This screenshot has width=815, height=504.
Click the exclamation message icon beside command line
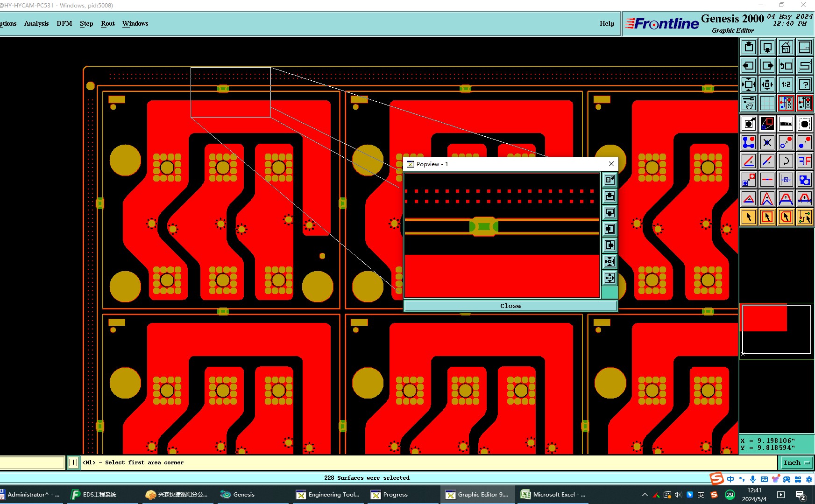[x=73, y=462]
